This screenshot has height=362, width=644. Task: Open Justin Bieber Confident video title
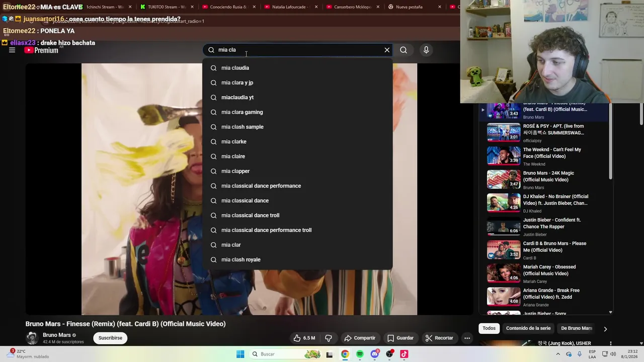(x=552, y=223)
